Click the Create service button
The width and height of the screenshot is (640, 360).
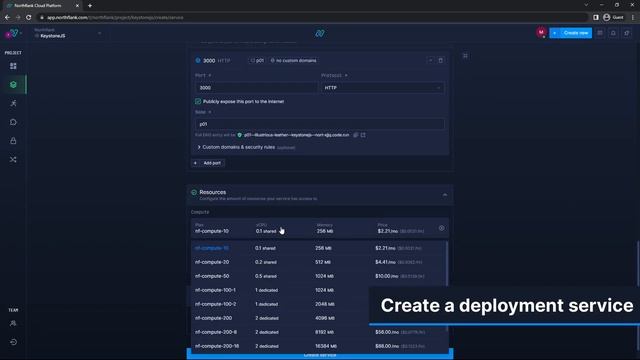click(320, 355)
